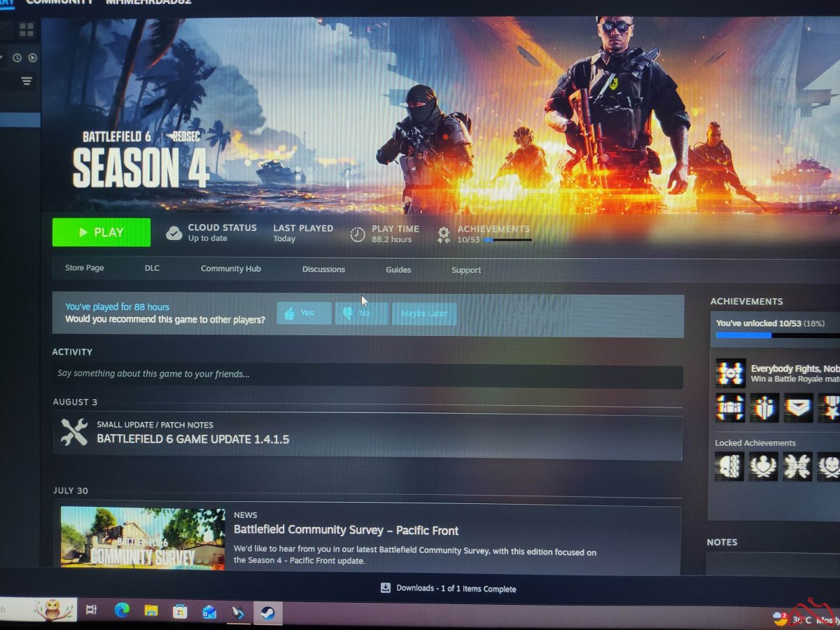
Task: Select the shield with stars achievement icon
Action: pyautogui.click(x=764, y=407)
